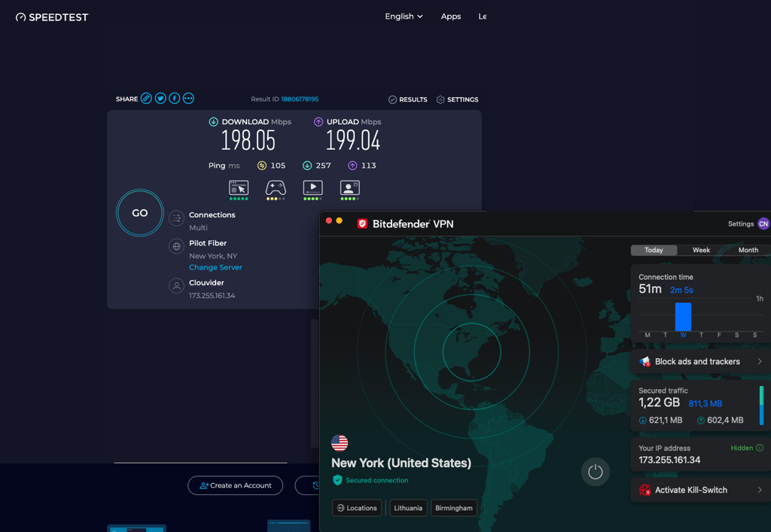Click the idle ping icon next to 105

pos(262,166)
